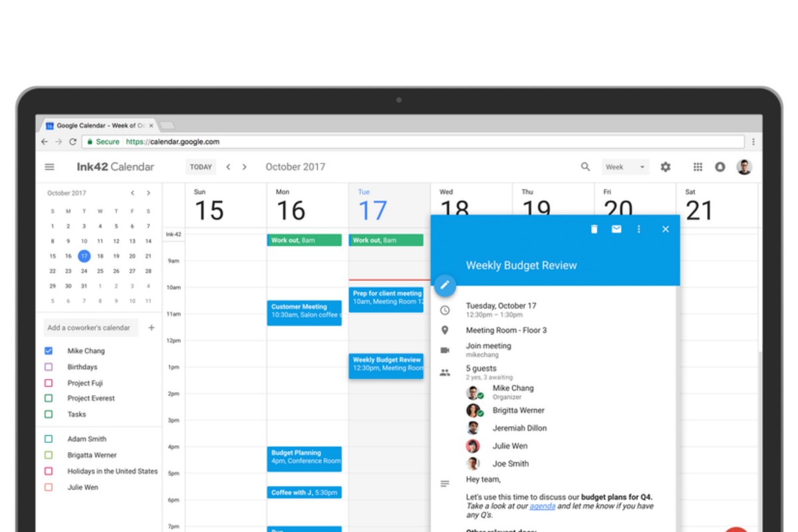
Task: Enable the Project Everest calendar
Action: pyautogui.click(x=49, y=398)
